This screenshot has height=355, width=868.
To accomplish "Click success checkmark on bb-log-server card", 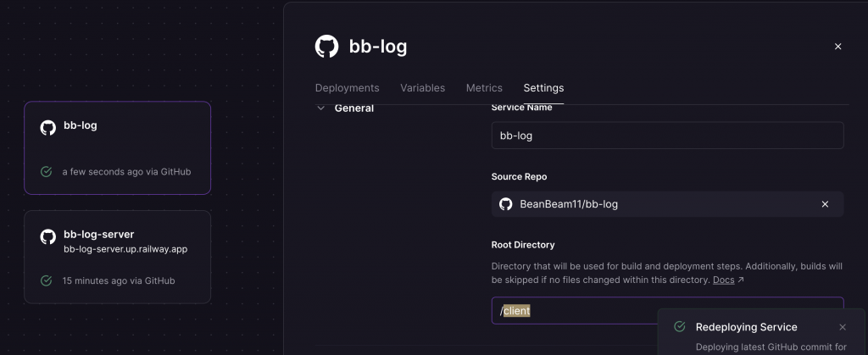I will coord(47,280).
